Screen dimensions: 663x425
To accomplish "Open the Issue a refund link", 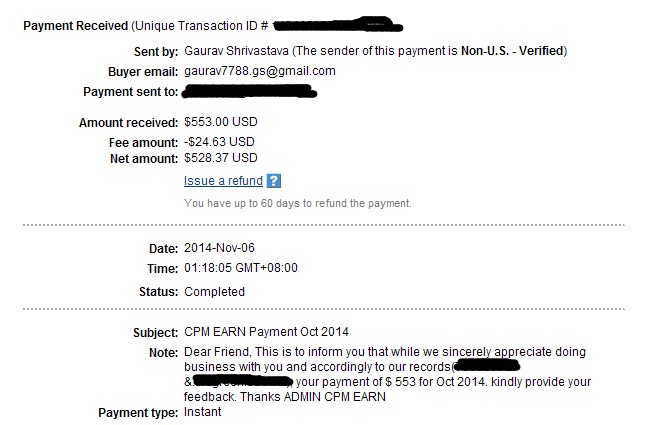I will pos(223,181).
